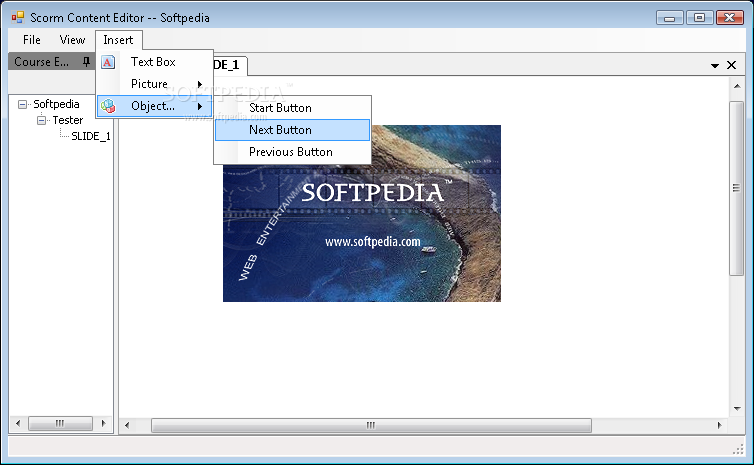Insert a Previous Button object

point(292,152)
